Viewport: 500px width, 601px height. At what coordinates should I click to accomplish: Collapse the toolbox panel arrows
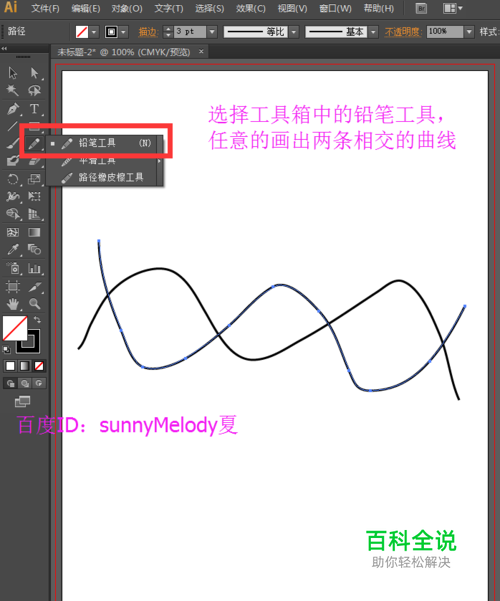pos(4,49)
